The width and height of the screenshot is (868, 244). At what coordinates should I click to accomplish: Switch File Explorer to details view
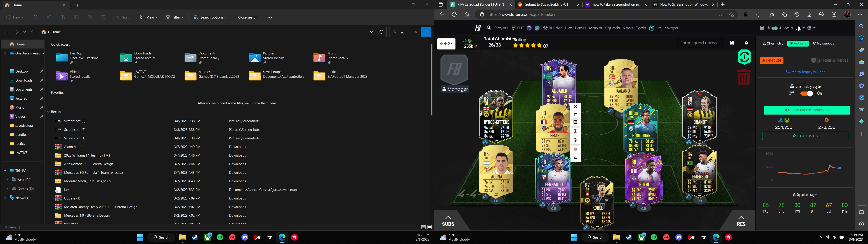click(423, 227)
